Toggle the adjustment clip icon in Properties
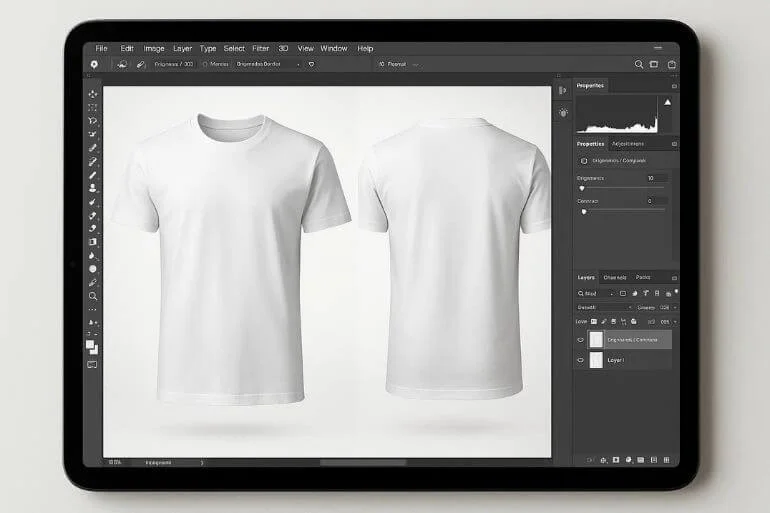The width and height of the screenshot is (770, 513). pos(584,161)
